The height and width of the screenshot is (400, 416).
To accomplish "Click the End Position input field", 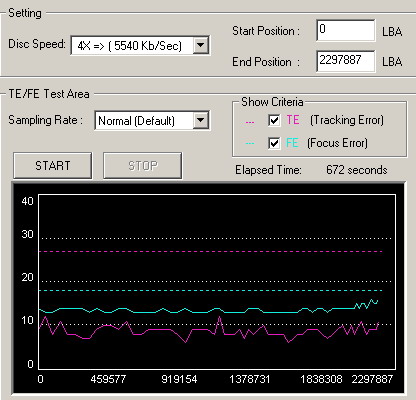I will point(346,61).
